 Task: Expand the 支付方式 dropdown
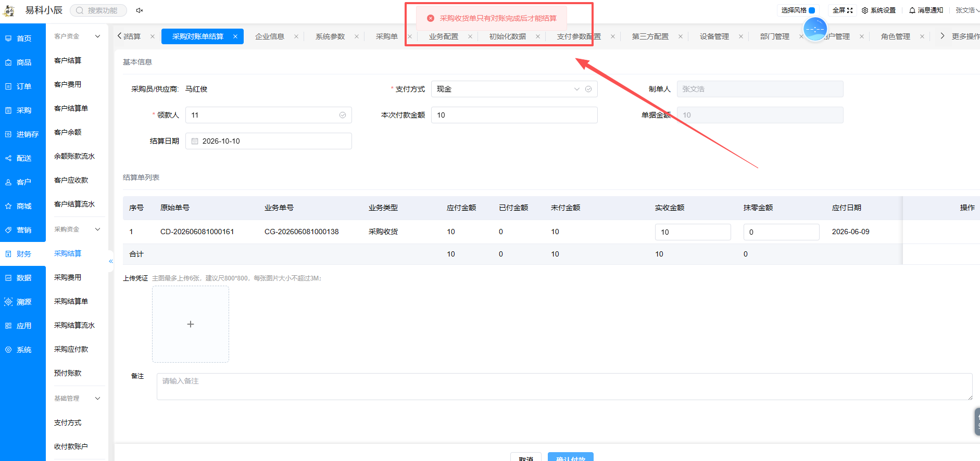[514, 89]
